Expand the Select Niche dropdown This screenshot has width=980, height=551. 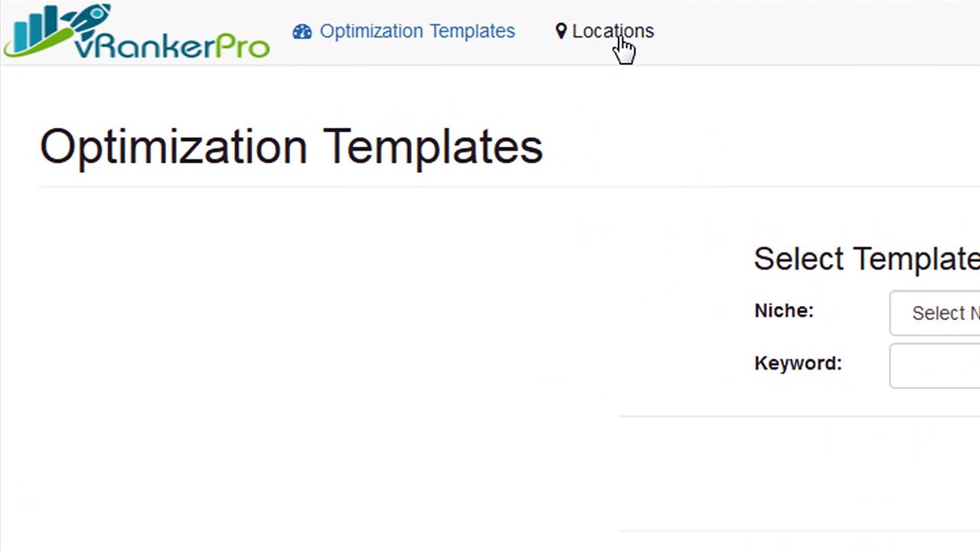point(935,313)
